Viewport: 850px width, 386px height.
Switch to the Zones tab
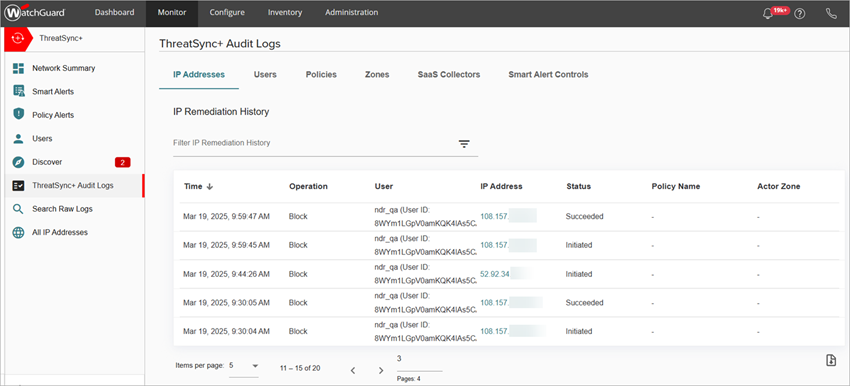tap(377, 75)
